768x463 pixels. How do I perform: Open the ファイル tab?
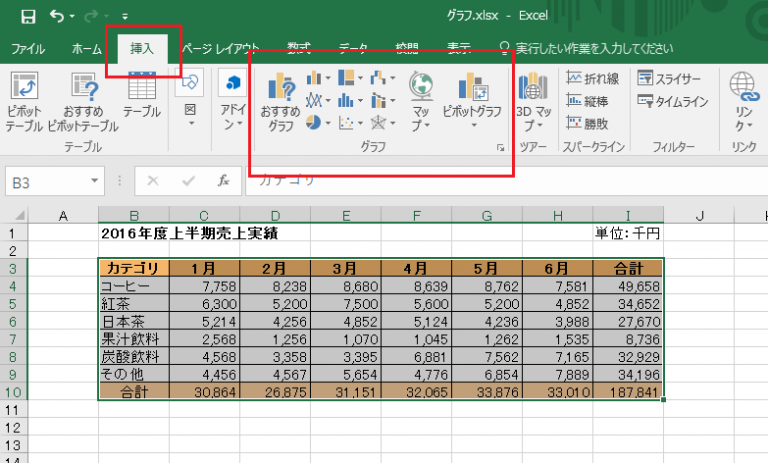pyautogui.click(x=27, y=48)
